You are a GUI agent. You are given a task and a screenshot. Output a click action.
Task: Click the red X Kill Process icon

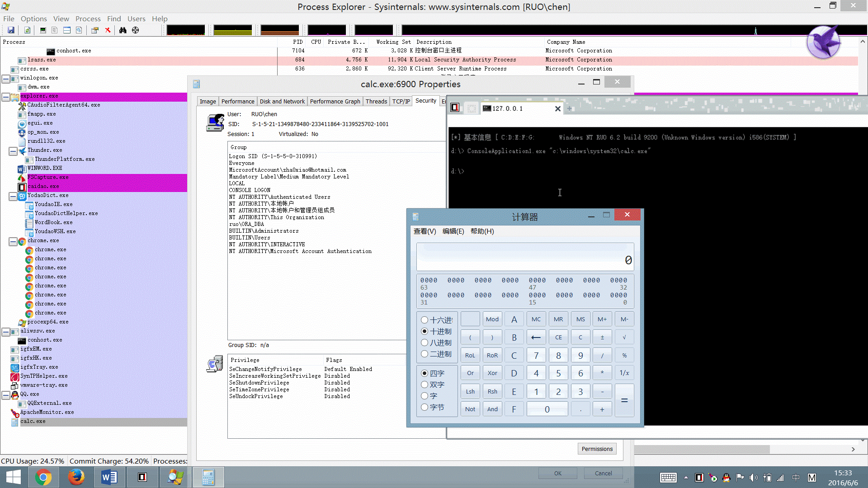coord(108,30)
